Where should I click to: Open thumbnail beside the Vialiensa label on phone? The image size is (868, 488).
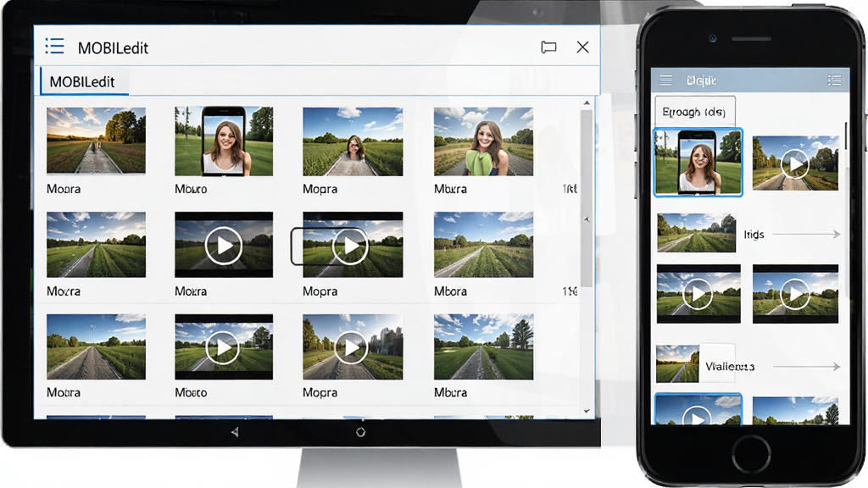click(x=677, y=363)
